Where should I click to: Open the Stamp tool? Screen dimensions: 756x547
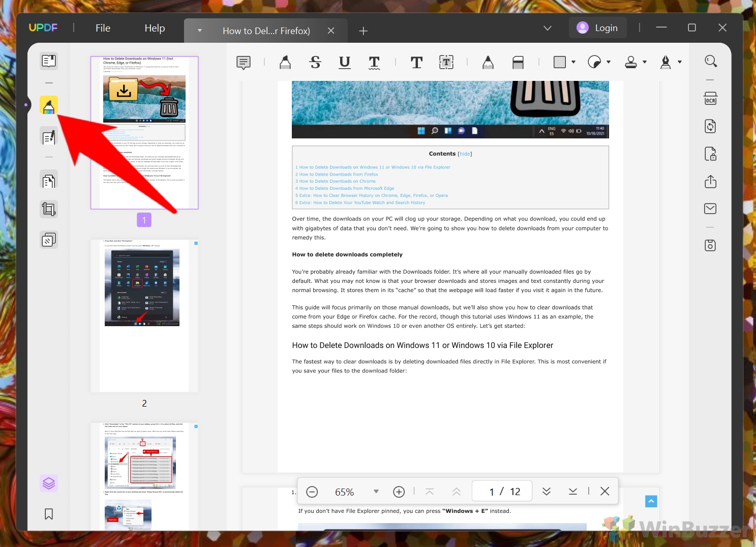631,62
